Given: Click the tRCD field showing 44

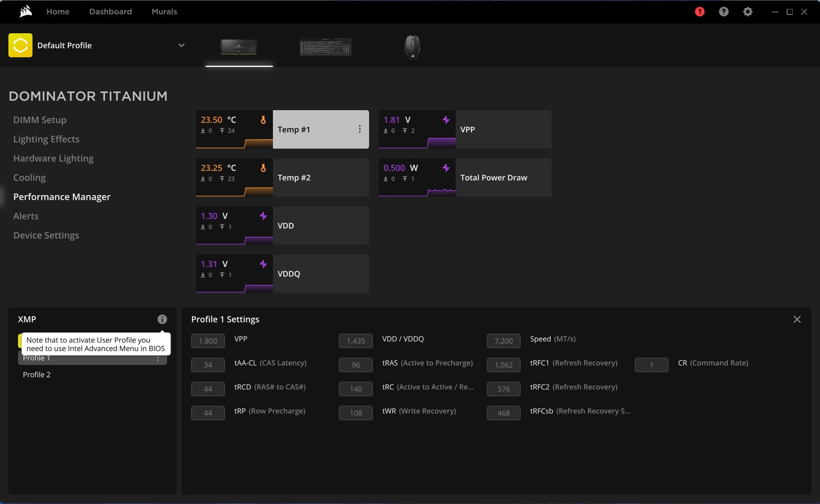Looking at the screenshot, I should click(208, 389).
